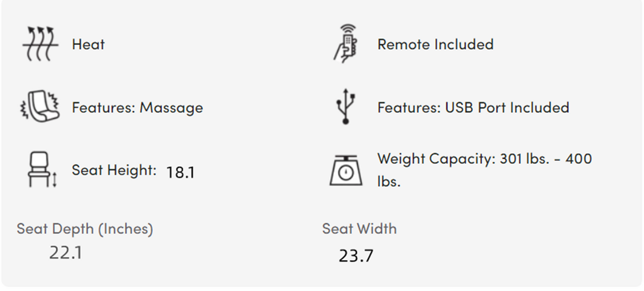Image resolution: width=644 pixels, height=291 pixels.
Task: Click the USB symbol icon
Action: tap(345, 106)
